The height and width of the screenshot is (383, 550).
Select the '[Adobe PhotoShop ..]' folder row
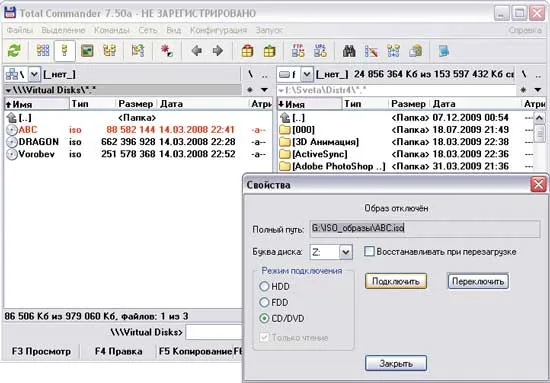point(405,166)
